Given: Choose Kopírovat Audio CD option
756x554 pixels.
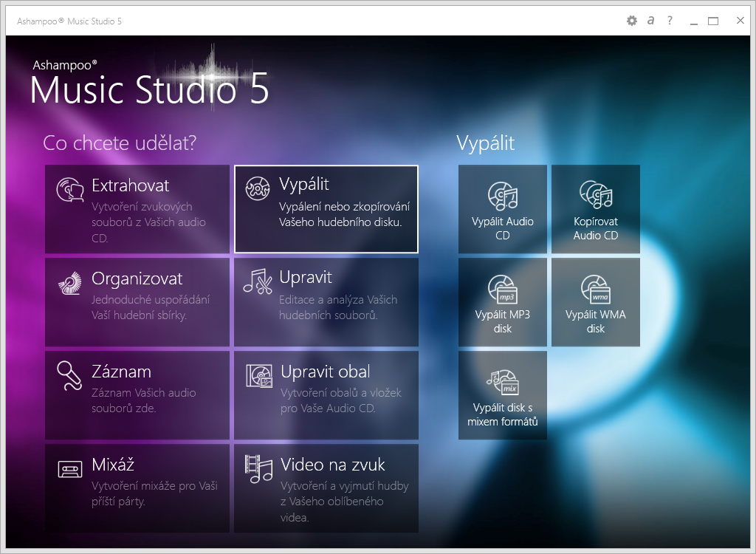Looking at the screenshot, I should tap(596, 209).
